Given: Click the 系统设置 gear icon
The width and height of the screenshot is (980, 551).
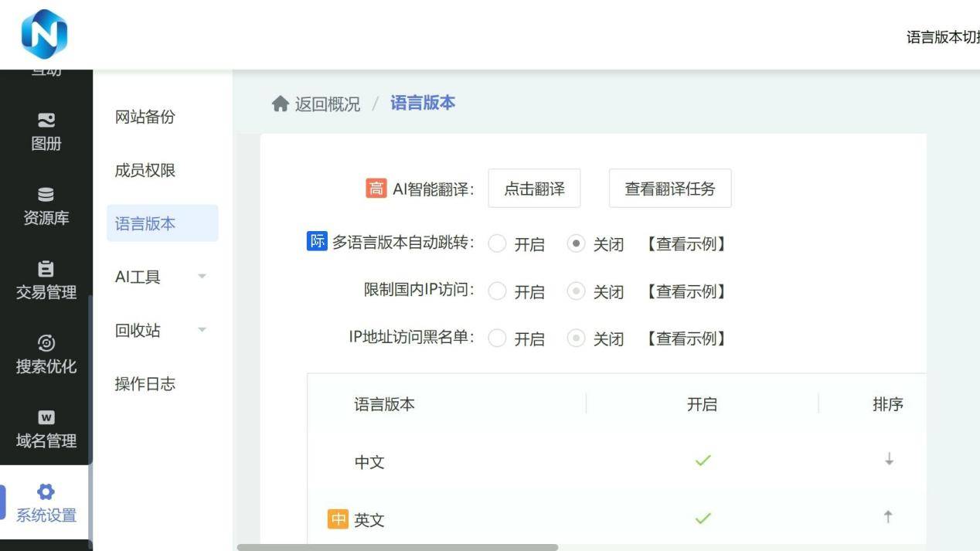Looking at the screenshot, I should pyautogui.click(x=46, y=492).
